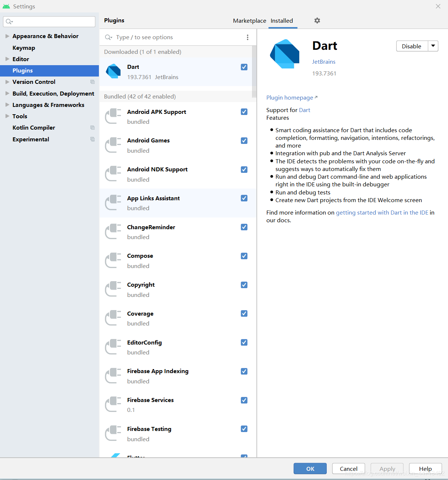Click the project-level icon beside Kotlin Compiler
The width and height of the screenshot is (448, 480).
92,128
